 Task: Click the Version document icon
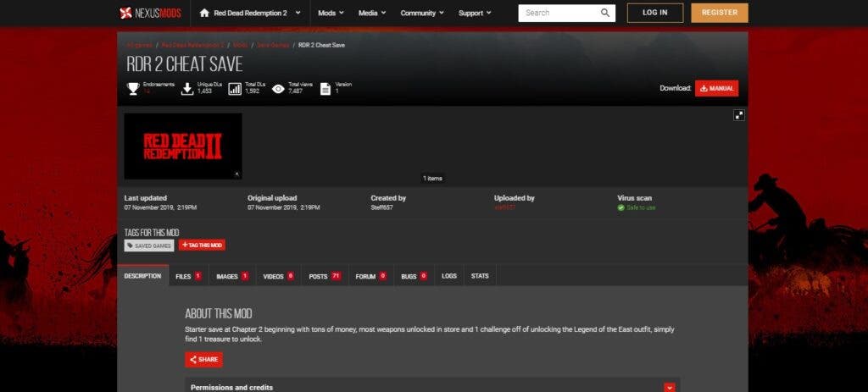point(325,88)
